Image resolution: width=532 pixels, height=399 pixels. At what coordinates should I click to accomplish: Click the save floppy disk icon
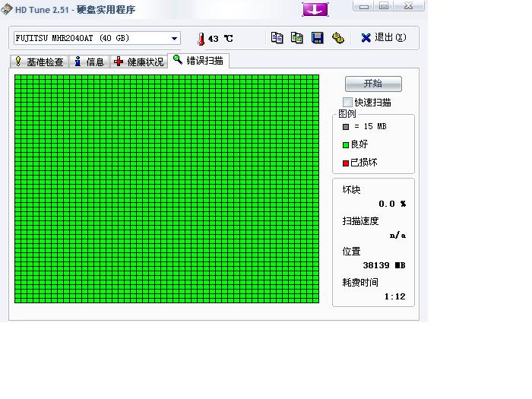pos(318,38)
